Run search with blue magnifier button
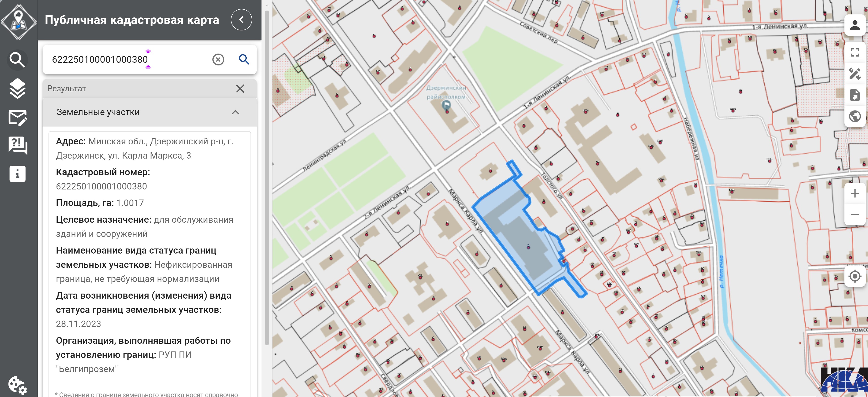Image resolution: width=868 pixels, height=397 pixels. 244,60
